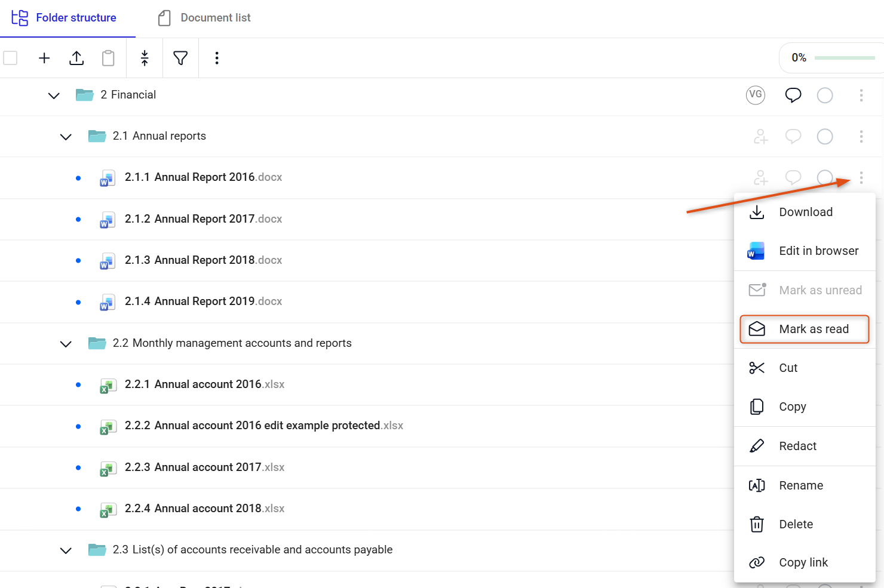
Task: Open comments for the 2 Financial folder
Action: [x=793, y=95]
